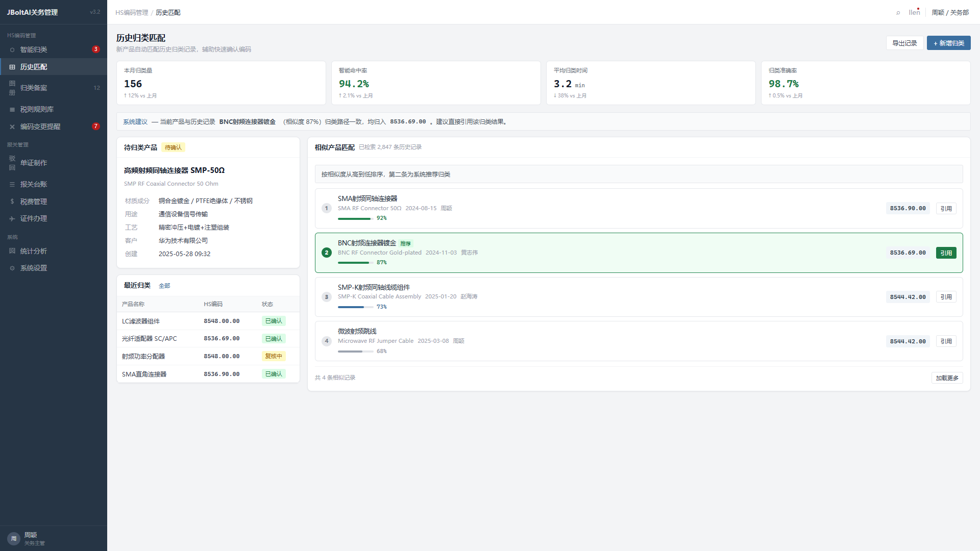Click HS code 8536.90.00 on SMA card
The width and height of the screenshot is (980, 551).
tap(908, 208)
